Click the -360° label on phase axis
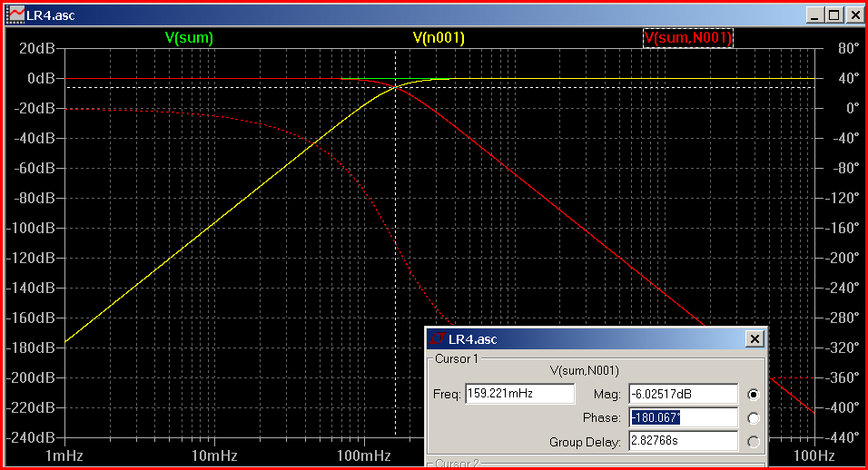 pos(842,377)
